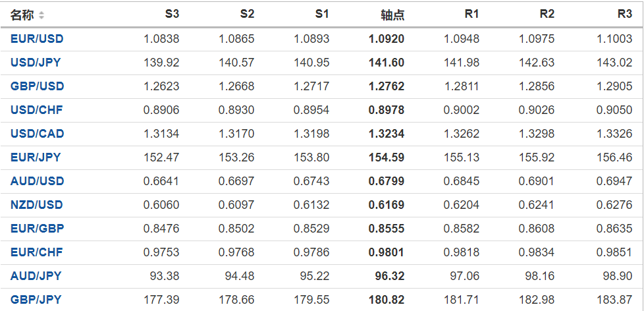The height and width of the screenshot is (311, 644).
Task: Open the EUR/JPY currency pair link
Action: (36, 157)
